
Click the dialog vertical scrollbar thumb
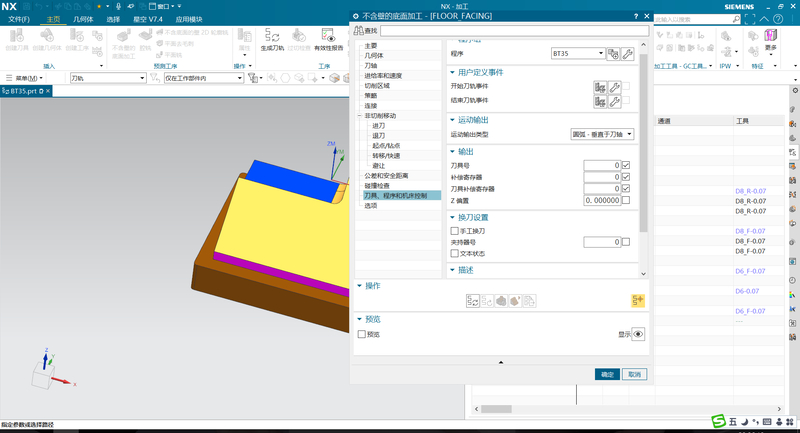click(x=643, y=143)
